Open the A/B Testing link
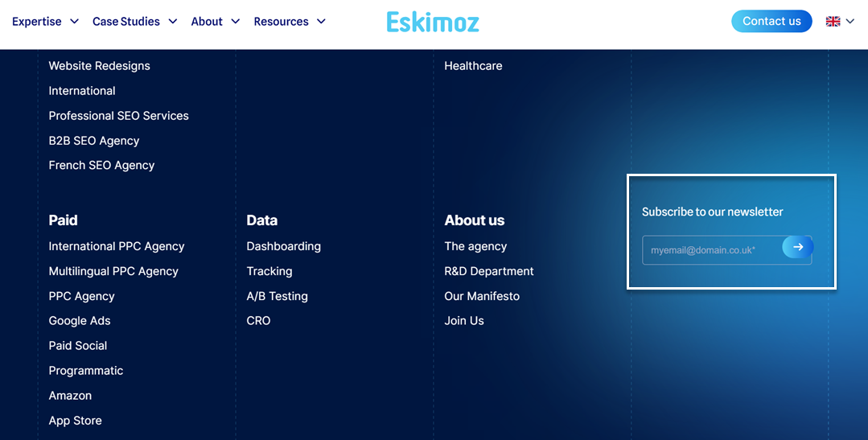Viewport: 868px width, 440px height. pyautogui.click(x=277, y=296)
